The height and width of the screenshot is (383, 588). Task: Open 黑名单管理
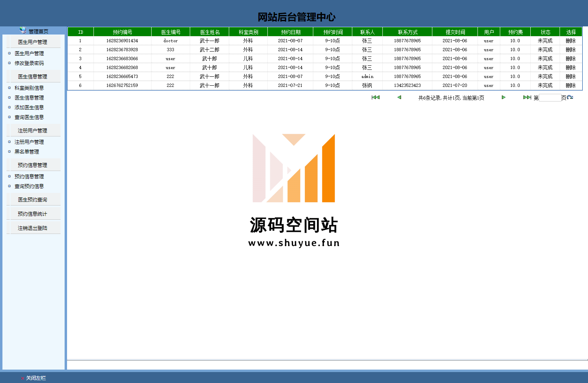27,151
